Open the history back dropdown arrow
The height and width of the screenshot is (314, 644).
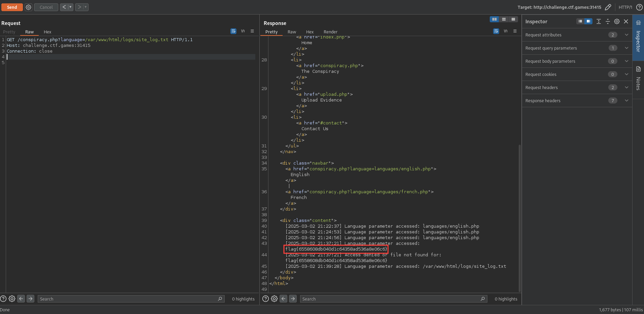(x=70, y=7)
